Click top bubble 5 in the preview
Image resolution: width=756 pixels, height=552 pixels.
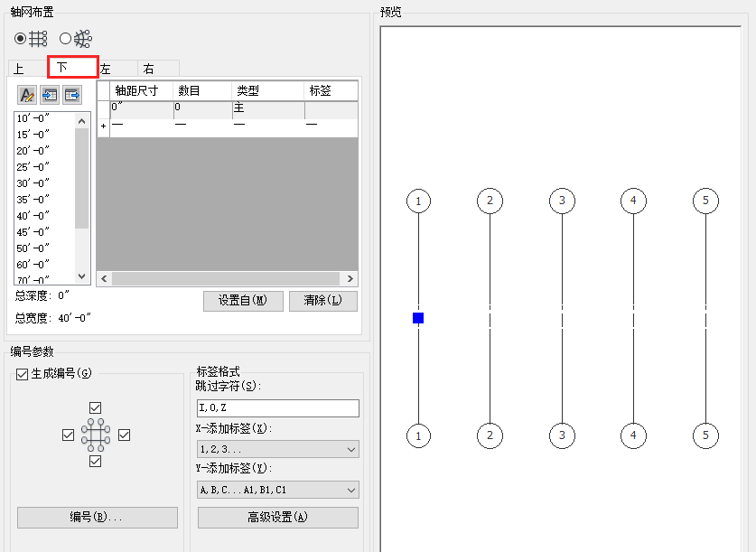(x=705, y=201)
